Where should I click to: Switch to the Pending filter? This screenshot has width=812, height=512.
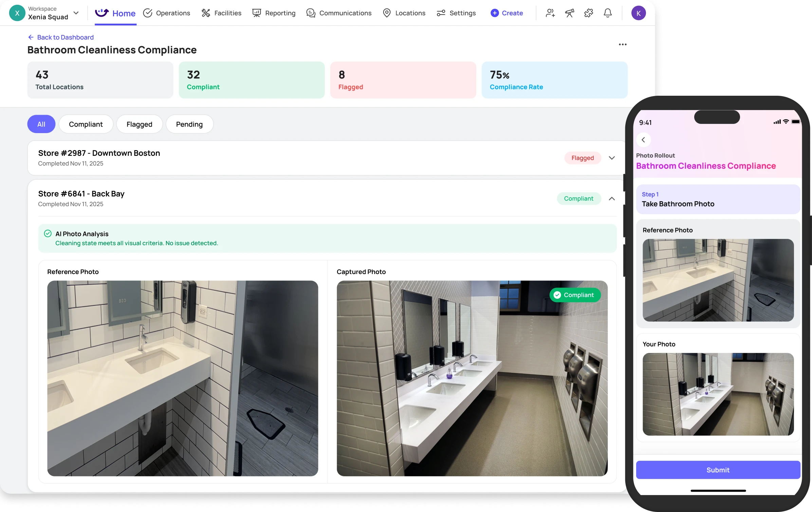pyautogui.click(x=189, y=124)
